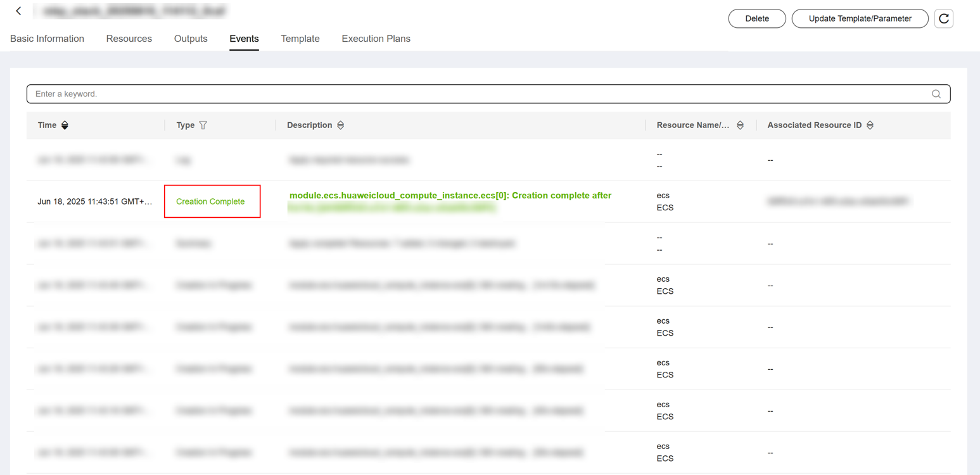The width and height of the screenshot is (980, 475).
Task: Sort by Resource Name using its sort arrows
Action: (740, 125)
